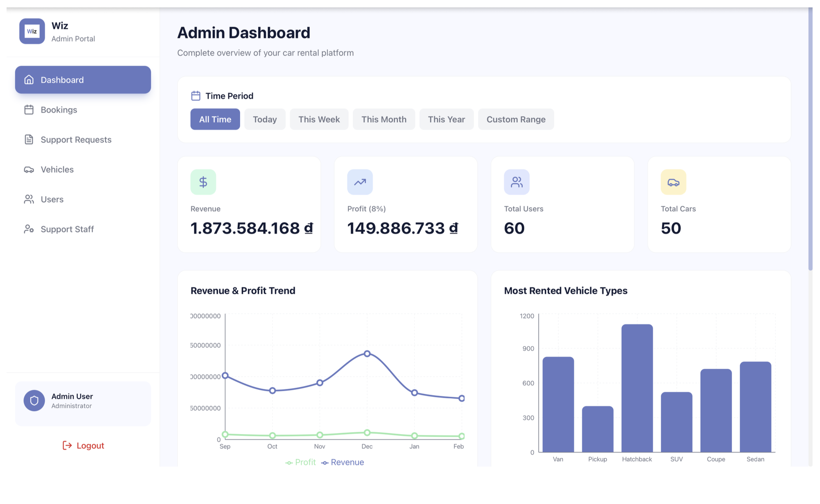Click the green dollar icon on Revenue card
This screenshot has width=820, height=504.
click(203, 182)
